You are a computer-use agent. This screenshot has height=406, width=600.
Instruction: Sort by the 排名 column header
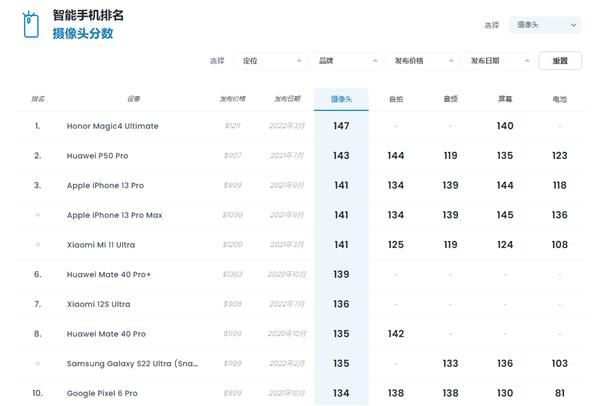(x=38, y=99)
